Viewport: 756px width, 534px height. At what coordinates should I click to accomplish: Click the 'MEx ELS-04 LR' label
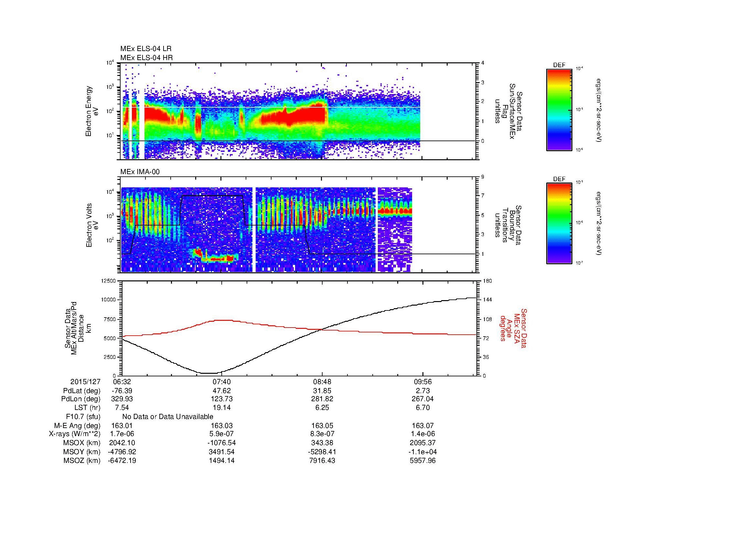pos(145,49)
